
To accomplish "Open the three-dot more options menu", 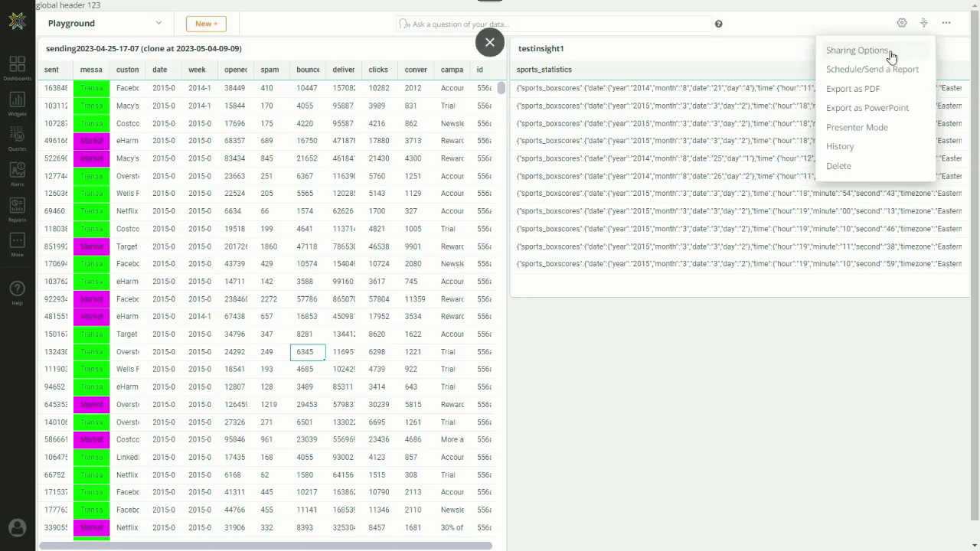I will point(946,23).
